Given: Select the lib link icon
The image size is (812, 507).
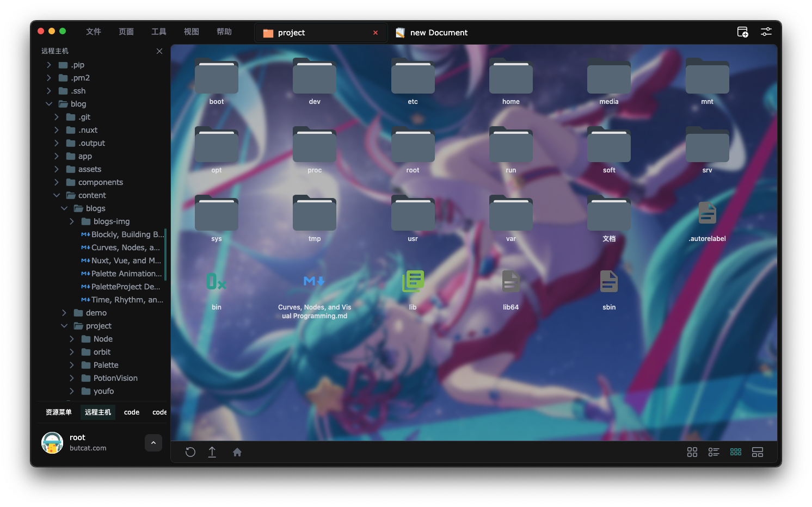Looking at the screenshot, I should pos(413,281).
